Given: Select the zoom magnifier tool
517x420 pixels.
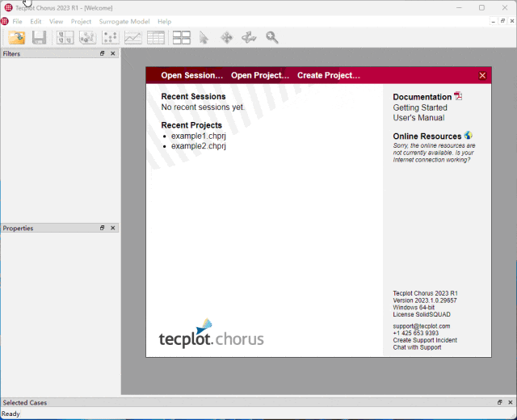Looking at the screenshot, I should (x=272, y=38).
